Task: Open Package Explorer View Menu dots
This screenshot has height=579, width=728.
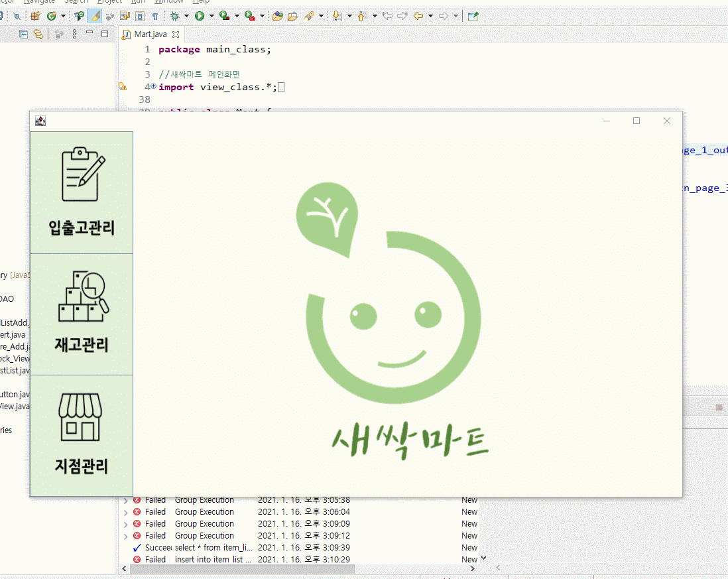Action: 74,34
